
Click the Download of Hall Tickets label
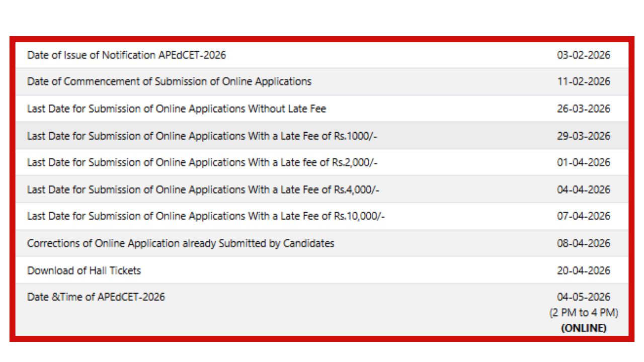(84, 270)
